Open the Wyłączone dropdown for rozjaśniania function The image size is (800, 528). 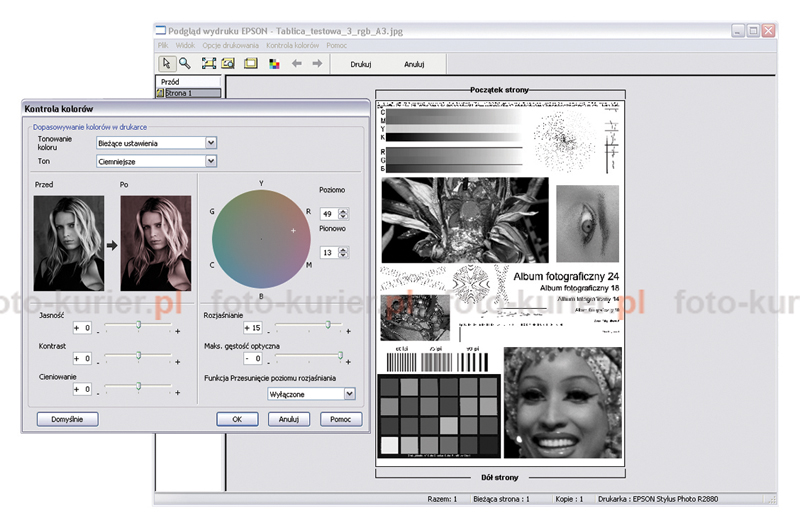[349, 394]
